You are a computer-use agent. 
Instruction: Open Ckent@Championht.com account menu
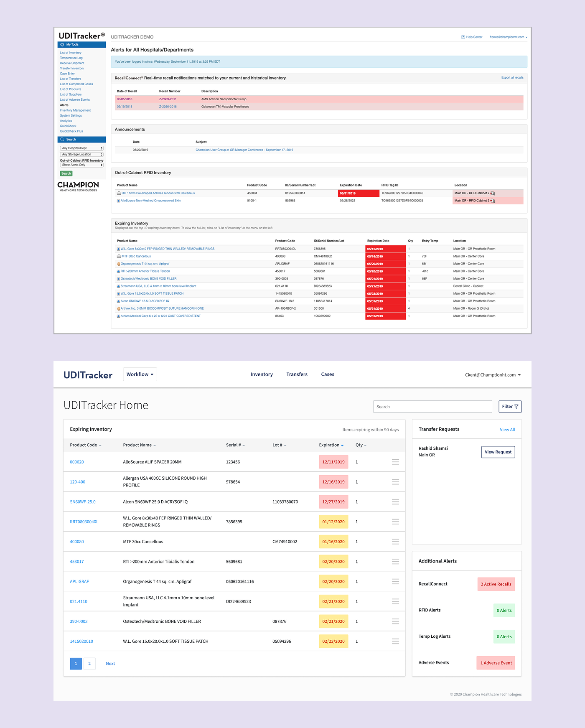coord(493,375)
